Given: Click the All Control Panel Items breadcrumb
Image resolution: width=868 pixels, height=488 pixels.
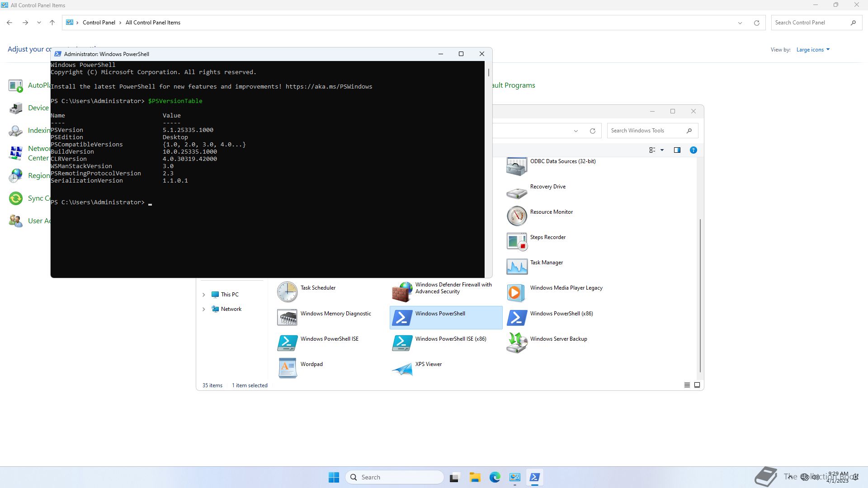Looking at the screenshot, I should 153,23.
